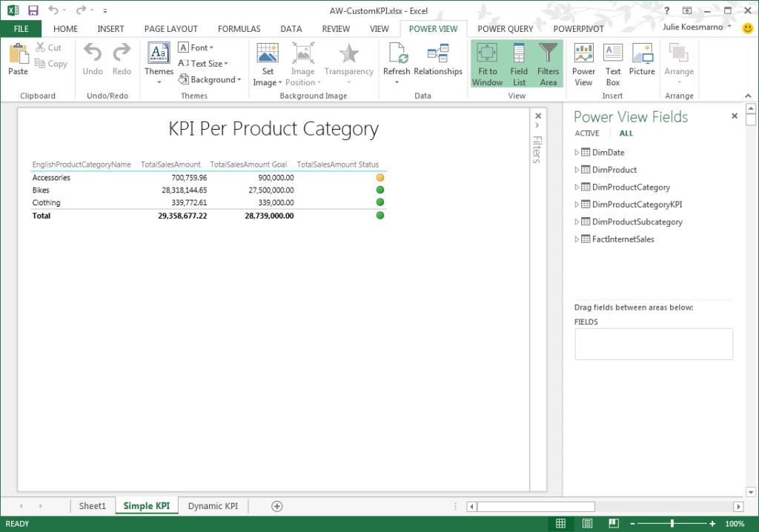Screen dimensions: 759x532
Task: Open the Font dropdown
Action: (196, 47)
